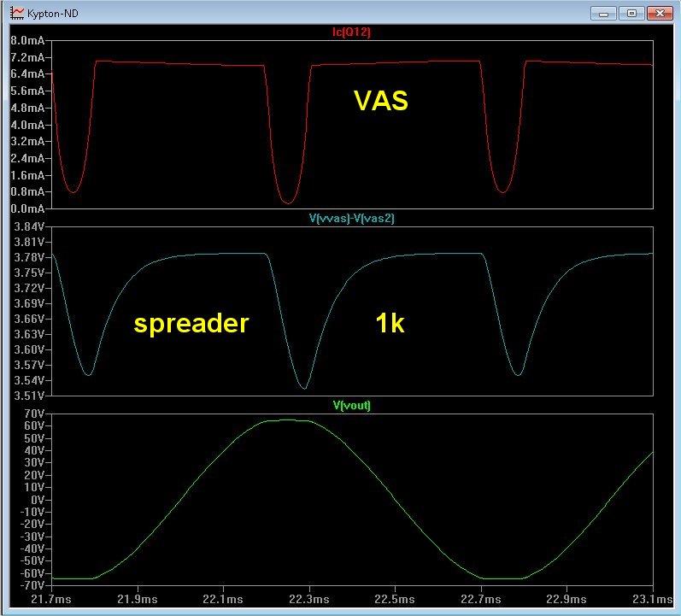Click the V(vout) trace label
Screen dimensions: 681x616
[352, 405]
